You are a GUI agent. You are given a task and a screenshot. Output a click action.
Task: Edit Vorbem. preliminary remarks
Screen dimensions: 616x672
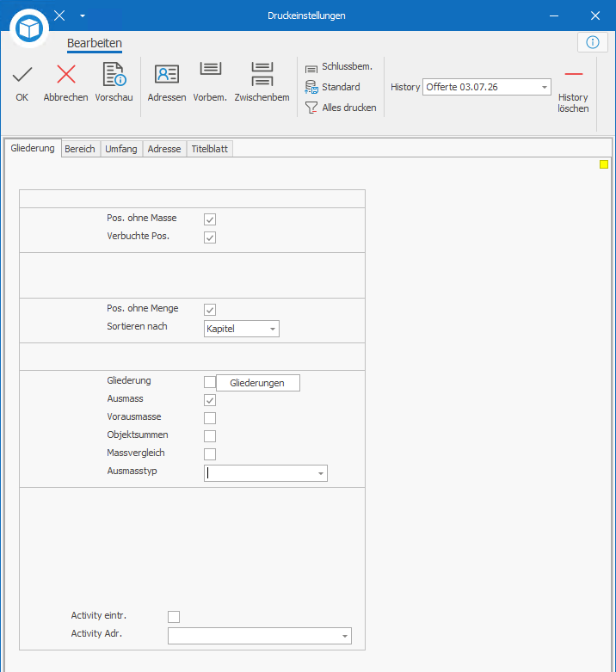click(210, 83)
